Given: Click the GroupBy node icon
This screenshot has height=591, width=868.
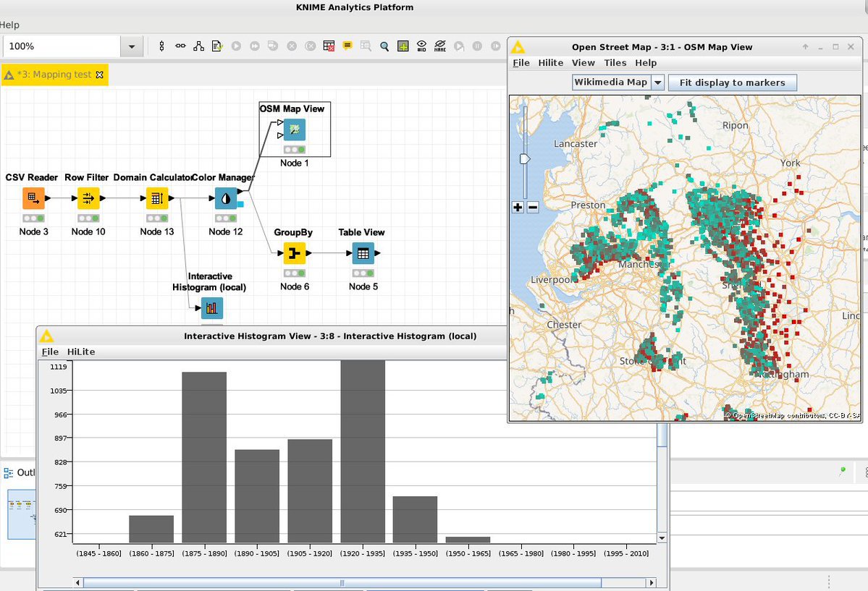Looking at the screenshot, I should click(x=294, y=254).
